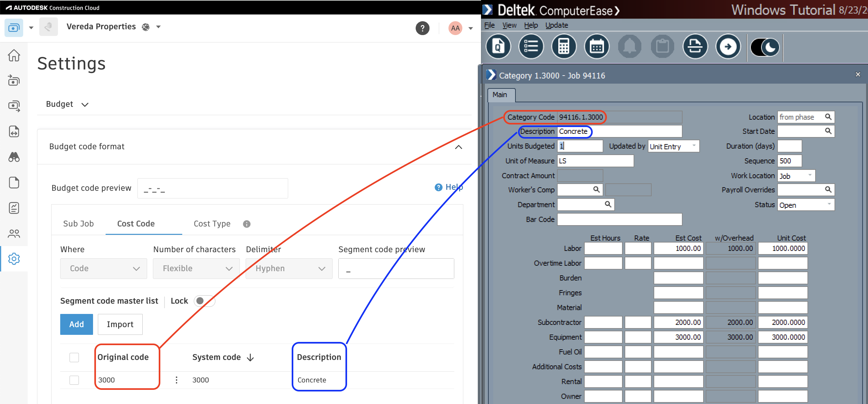Open the Deltek calendar toolbar icon
The image size is (868, 404).
[597, 46]
